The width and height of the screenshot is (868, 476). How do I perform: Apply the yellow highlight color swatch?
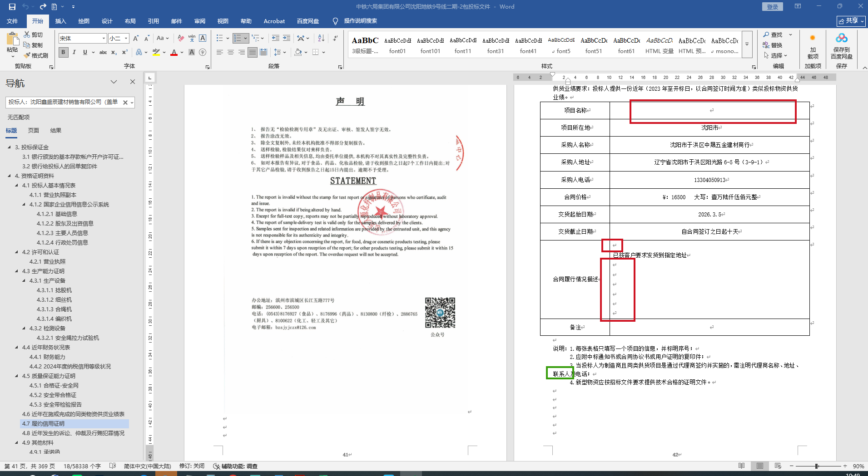click(x=156, y=53)
